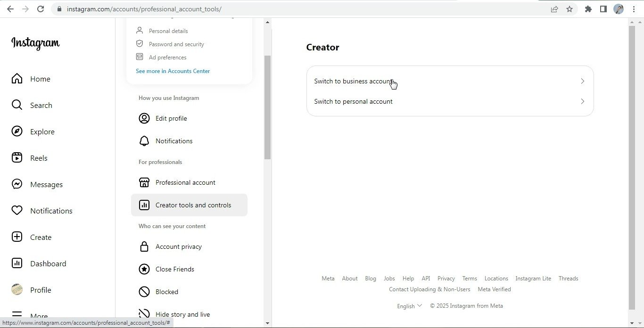Viewport: 644px width, 328px height.
Task: Open Professional account settings
Action: [x=189, y=182]
